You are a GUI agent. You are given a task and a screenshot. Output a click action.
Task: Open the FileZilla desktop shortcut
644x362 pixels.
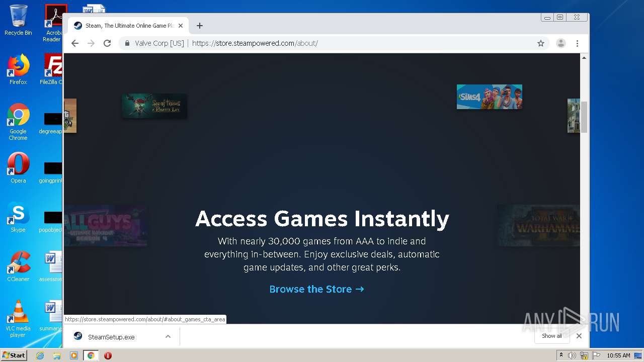tap(52, 69)
